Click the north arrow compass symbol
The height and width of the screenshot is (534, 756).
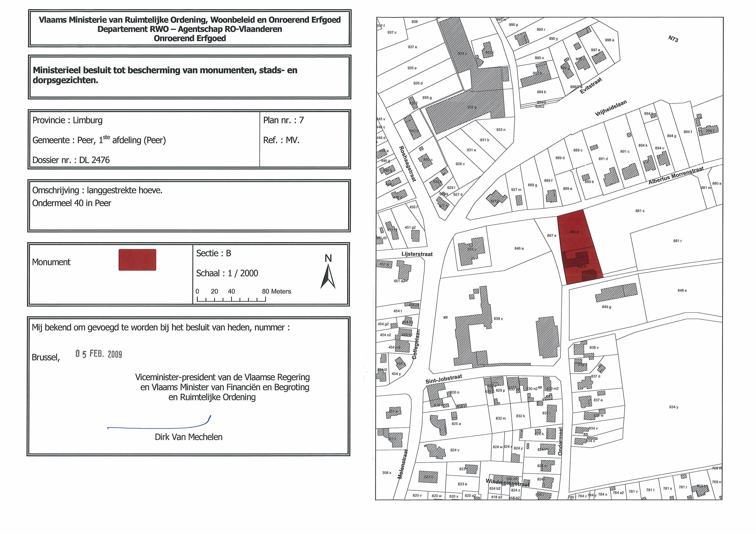point(328,276)
